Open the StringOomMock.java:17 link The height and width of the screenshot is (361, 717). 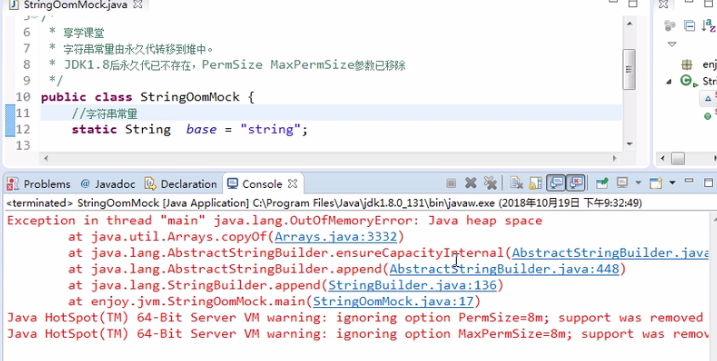pyautogui.click(x=393, y=302)
